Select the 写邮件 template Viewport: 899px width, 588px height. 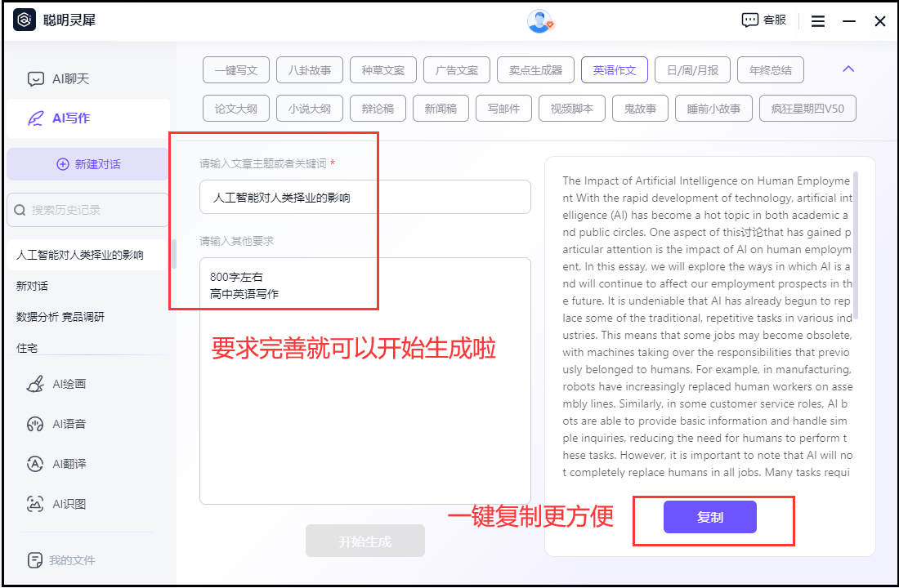[504, 109]
